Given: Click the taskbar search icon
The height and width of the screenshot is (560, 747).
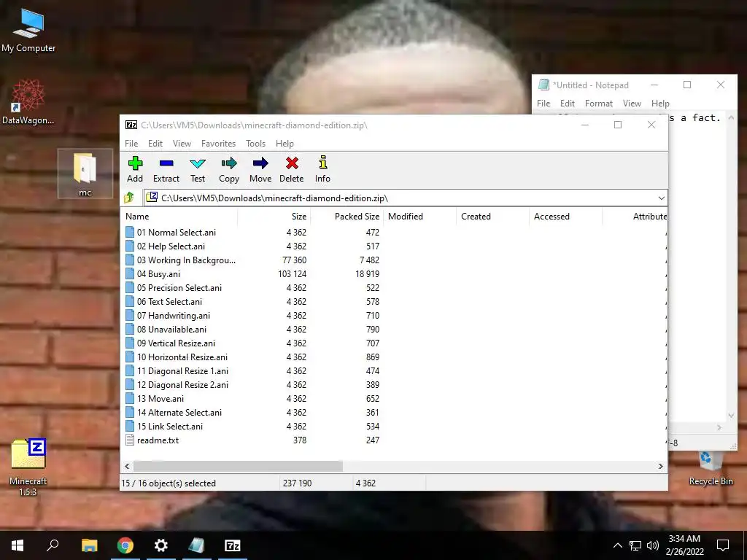Looking at the screenshot, I should pyautogui.click(x=53, y=545).
